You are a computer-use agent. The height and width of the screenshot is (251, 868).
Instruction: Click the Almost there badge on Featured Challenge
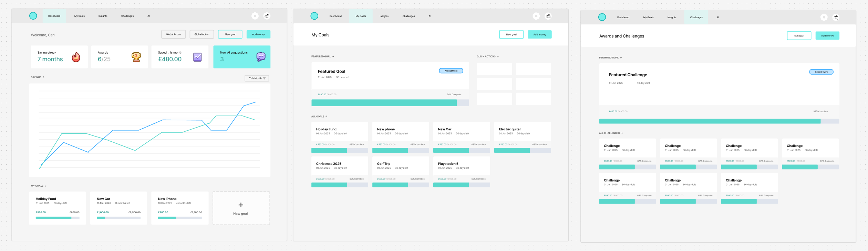[821, 72]
